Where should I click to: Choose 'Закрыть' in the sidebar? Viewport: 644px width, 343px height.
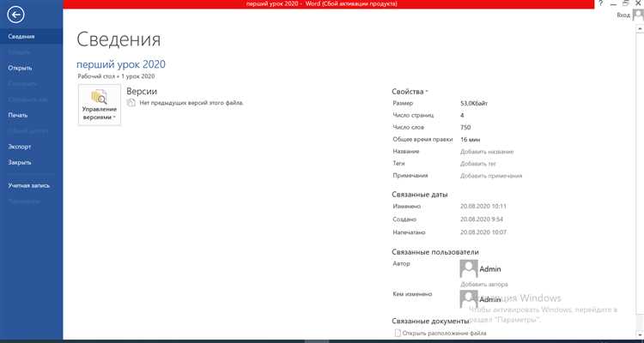coord(31,162)
